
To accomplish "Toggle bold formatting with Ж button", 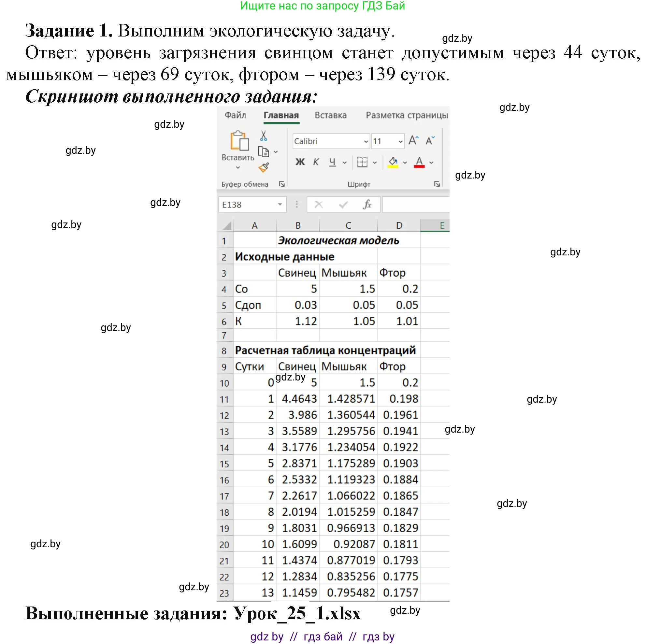I will coord(301,162).
